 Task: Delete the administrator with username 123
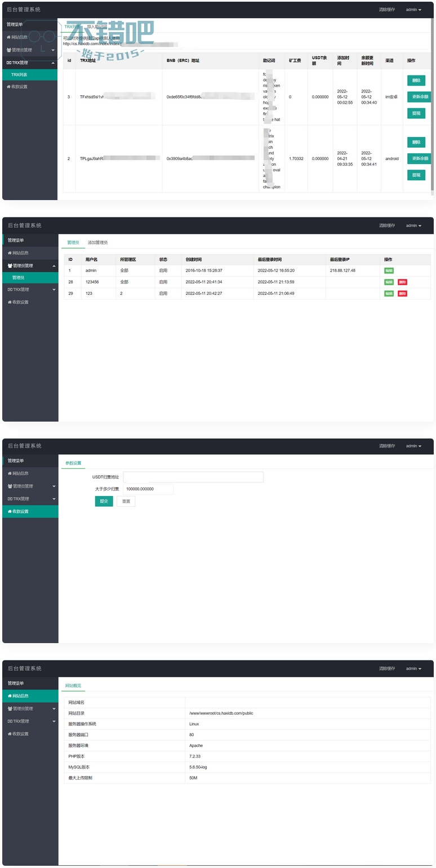pos(402,294)
